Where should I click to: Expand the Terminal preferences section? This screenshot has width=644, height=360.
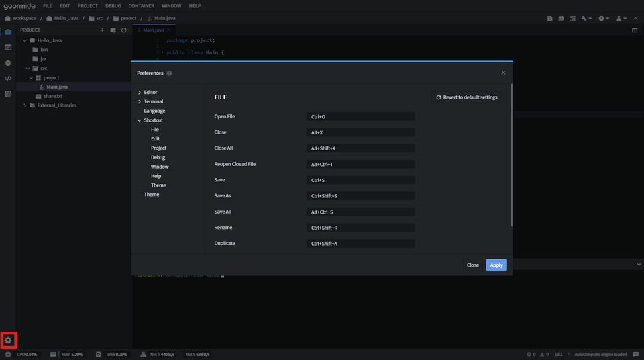click(140, 101)
